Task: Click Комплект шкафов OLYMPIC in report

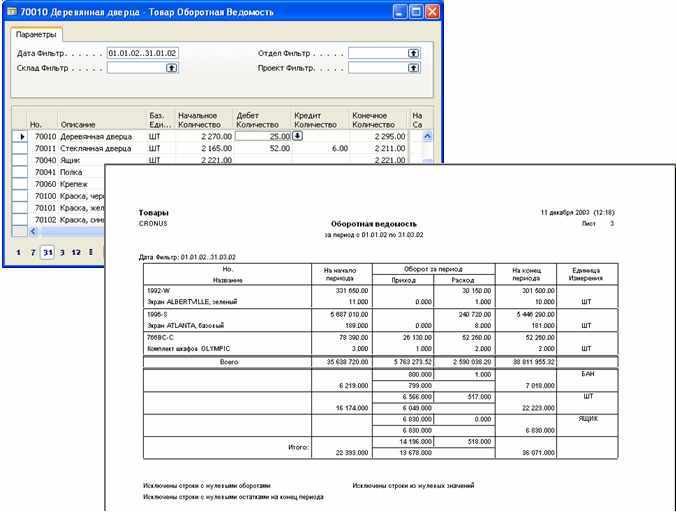Action: click(189, 348)
